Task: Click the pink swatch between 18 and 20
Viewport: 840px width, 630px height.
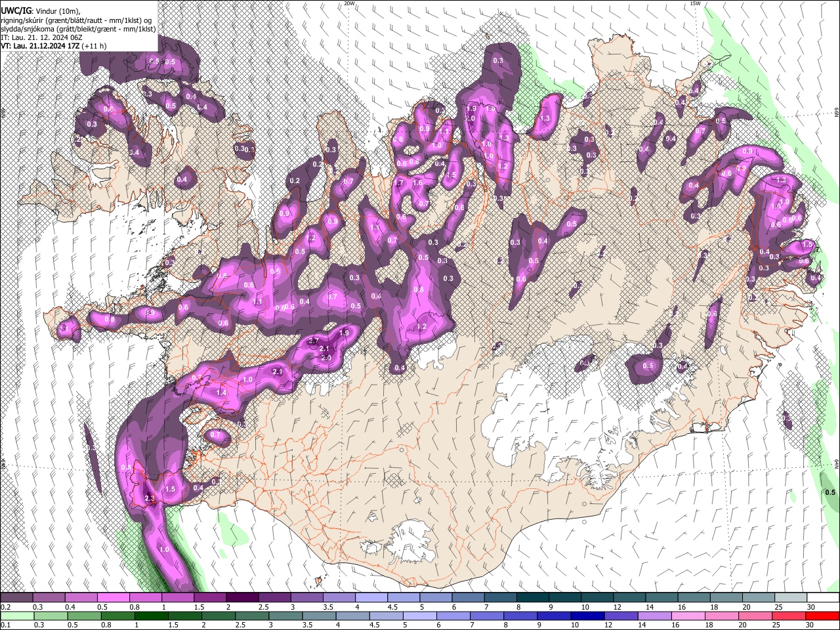Action: [722, 616]
